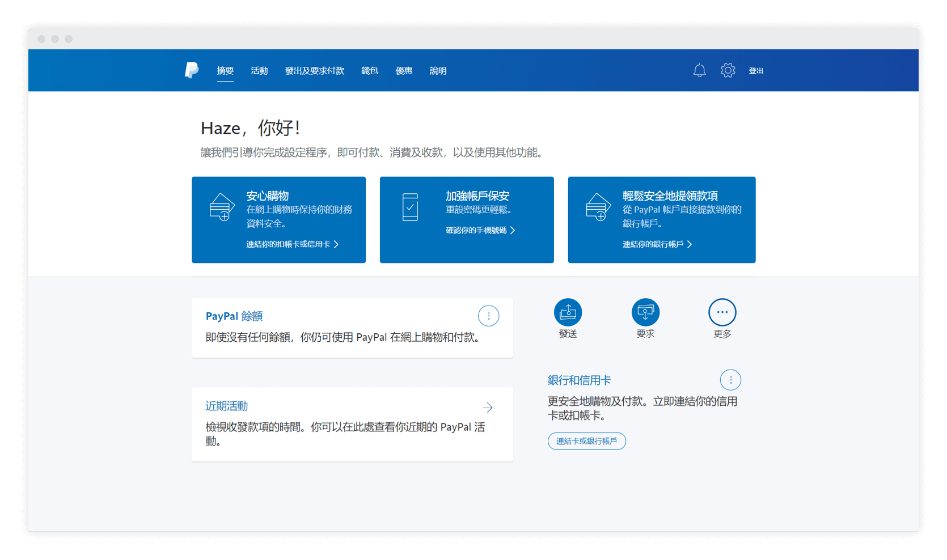Open the 錢包 wallet tab
The width and height of the screenshot is (947, 560).
370,71
